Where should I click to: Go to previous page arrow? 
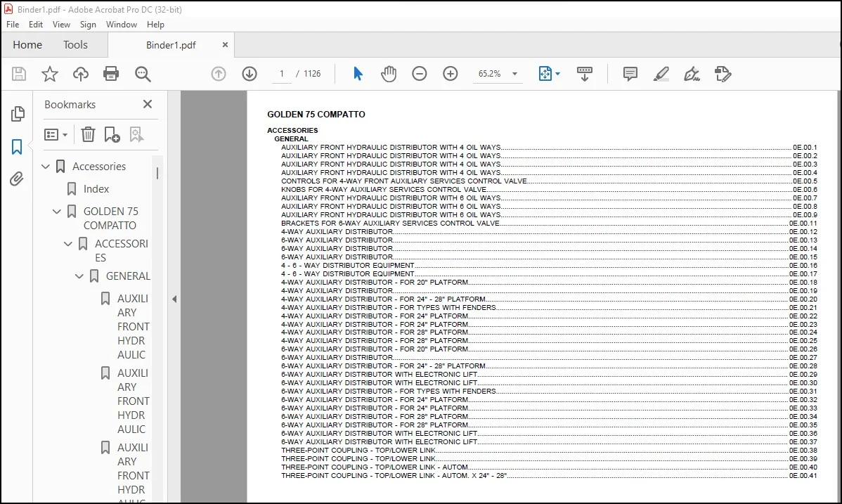click(219, 74)
